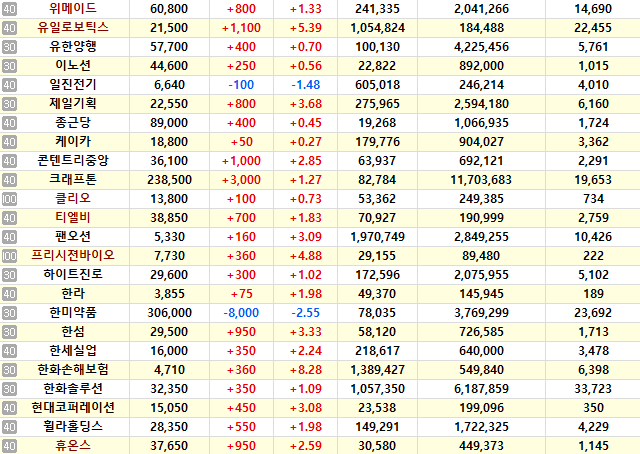Select stock name 크래프톤
The width and height of the screenshot is (640, 454).
point(73,179)
